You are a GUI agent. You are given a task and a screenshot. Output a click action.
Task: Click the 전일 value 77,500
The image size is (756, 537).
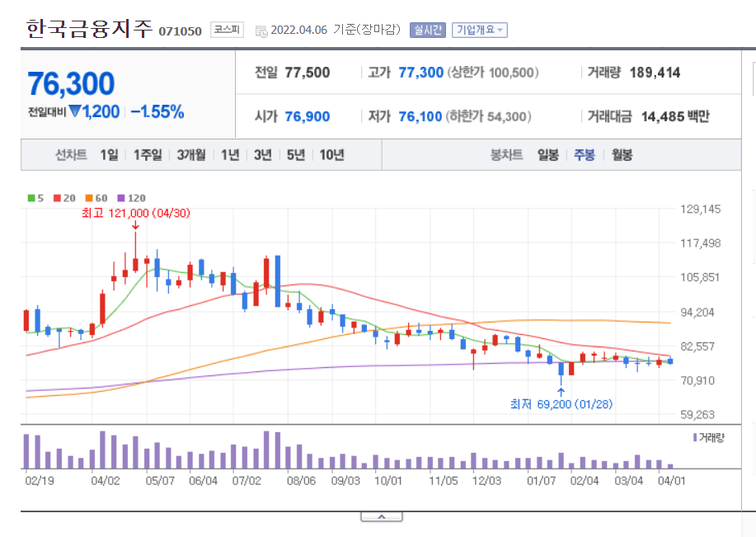click(308, 73)
